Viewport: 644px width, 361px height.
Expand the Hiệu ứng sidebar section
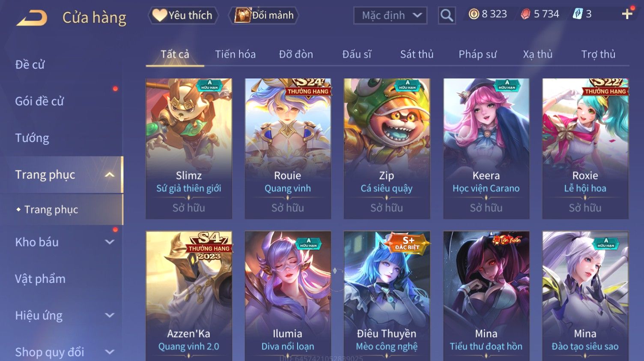point(110,315)
